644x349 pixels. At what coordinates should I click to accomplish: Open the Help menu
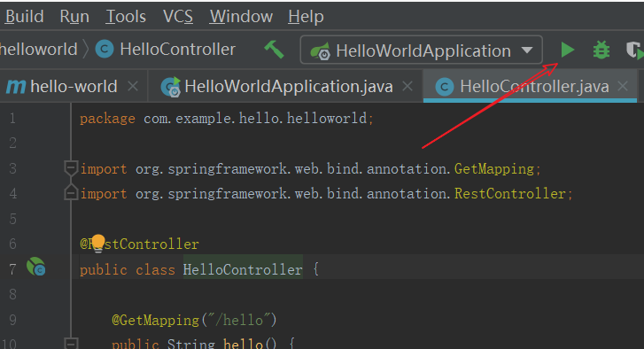306,17
